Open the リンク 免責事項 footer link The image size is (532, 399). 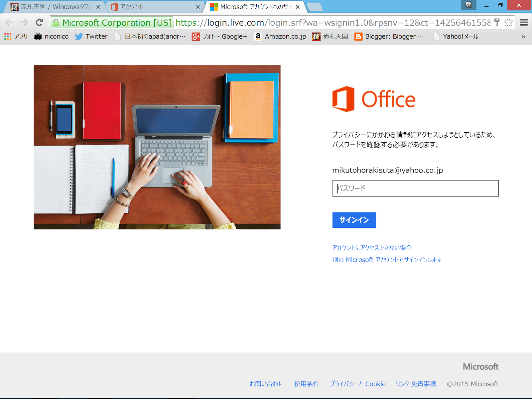pyautogui.click(x=416, y=384)
